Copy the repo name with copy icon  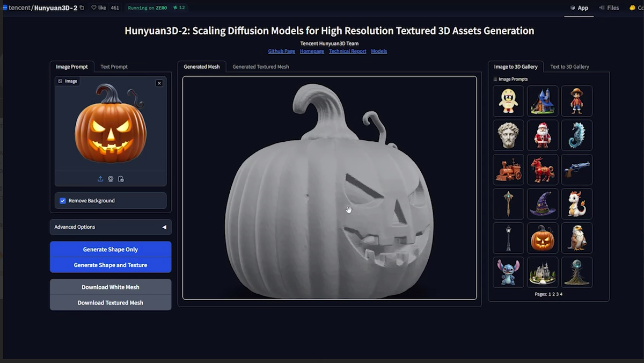click(82, 8)
